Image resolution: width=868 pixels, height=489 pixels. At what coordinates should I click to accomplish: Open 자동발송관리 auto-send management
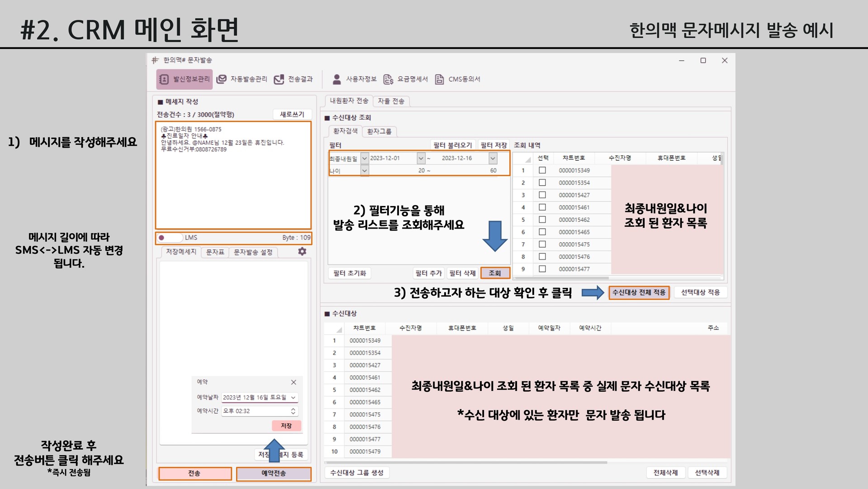coord(242,79)
